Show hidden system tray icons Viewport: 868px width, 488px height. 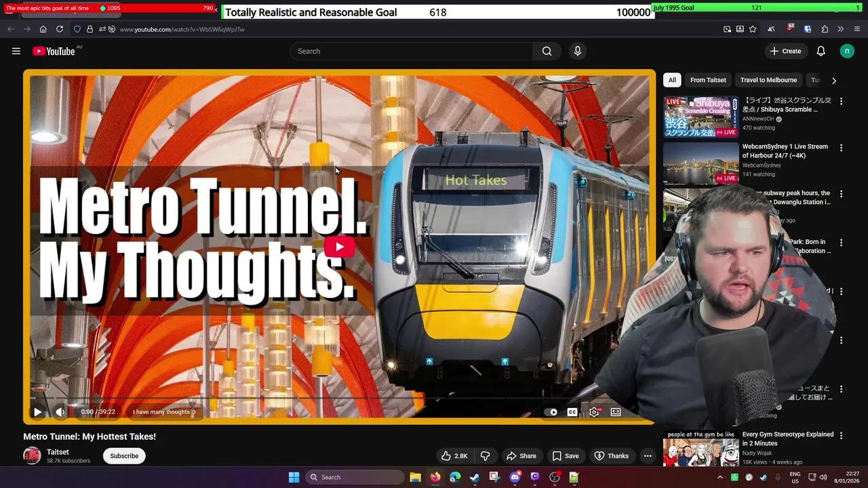point(720,477)
